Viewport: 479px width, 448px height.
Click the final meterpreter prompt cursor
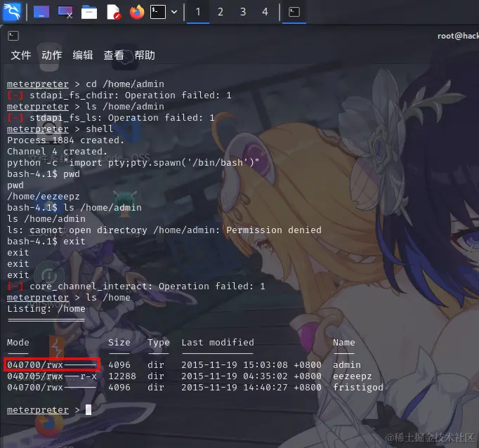point(88,410)
